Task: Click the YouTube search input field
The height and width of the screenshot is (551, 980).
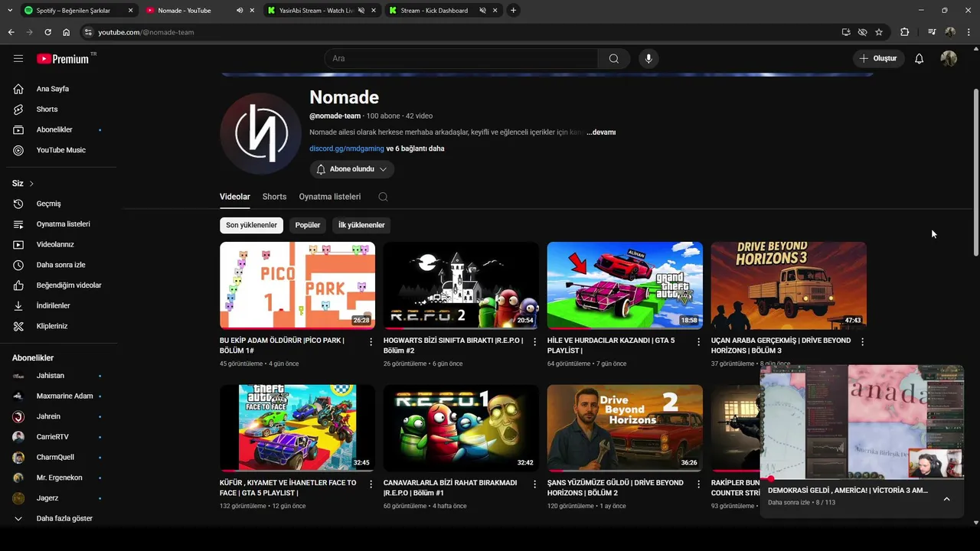Action: coord(462,59)
